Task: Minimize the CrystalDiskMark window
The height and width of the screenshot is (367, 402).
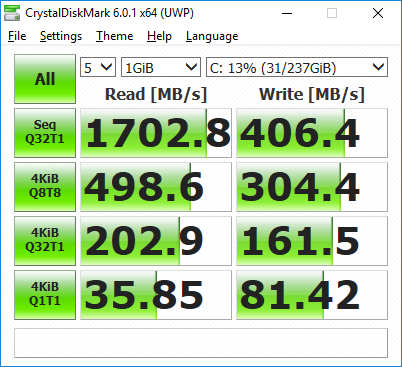Action: click(287, 13)
